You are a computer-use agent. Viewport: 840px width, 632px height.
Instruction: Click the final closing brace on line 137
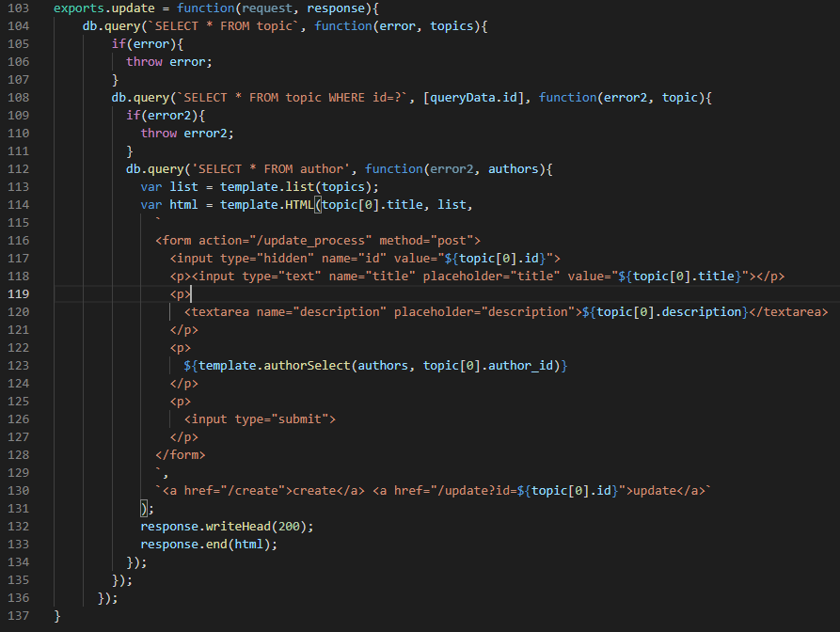(57, 615)
